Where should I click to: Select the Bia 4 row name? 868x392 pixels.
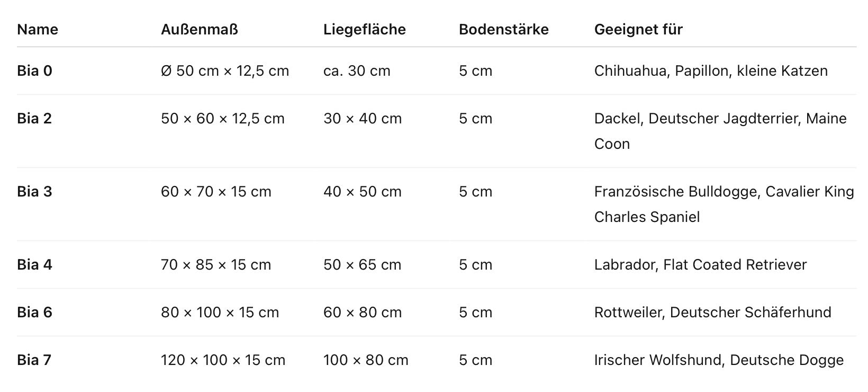[x=34, y=264]
